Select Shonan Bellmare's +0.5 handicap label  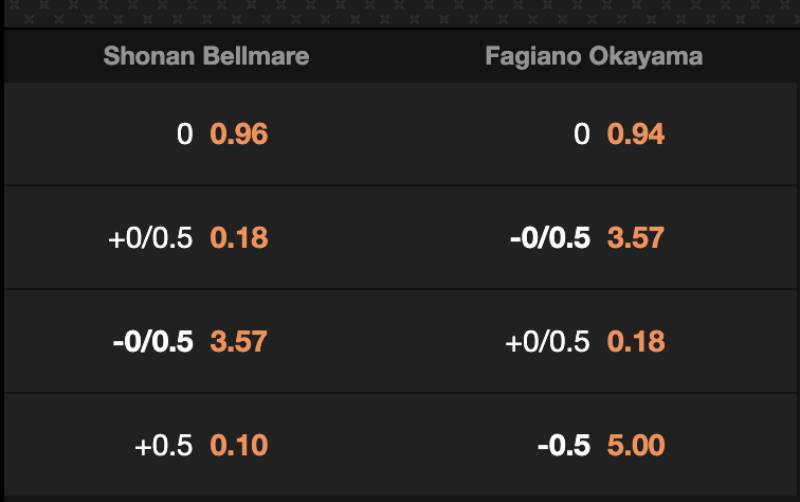pos(163,445)
